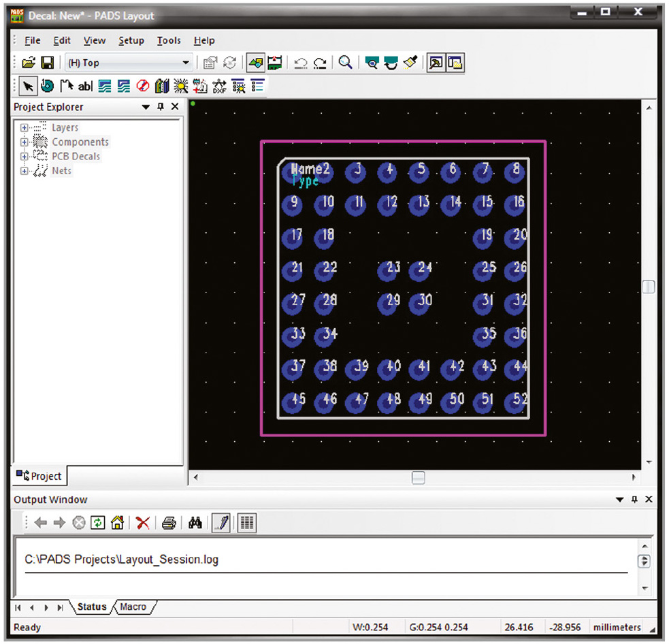Toggle the Project Explorer pin icon
Image resolution: width=669 pixels, height=644 pixels.
[x=161, y=107]
